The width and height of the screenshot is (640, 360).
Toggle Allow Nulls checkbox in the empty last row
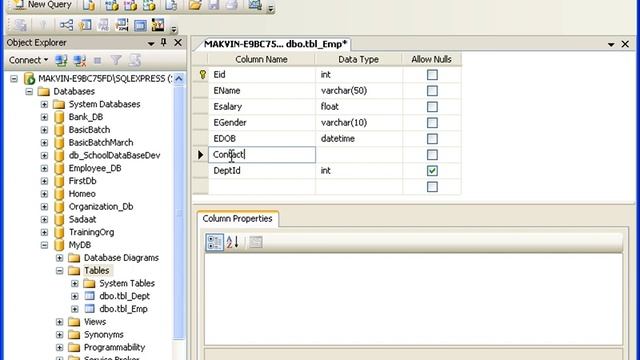click(432, 187)
